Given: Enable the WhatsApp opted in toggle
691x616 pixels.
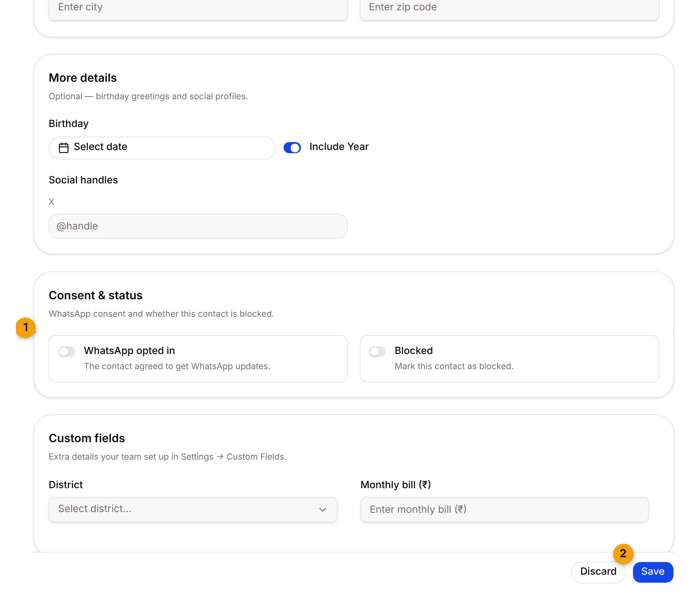Looking at the screenshot, I should click(67, 352).
